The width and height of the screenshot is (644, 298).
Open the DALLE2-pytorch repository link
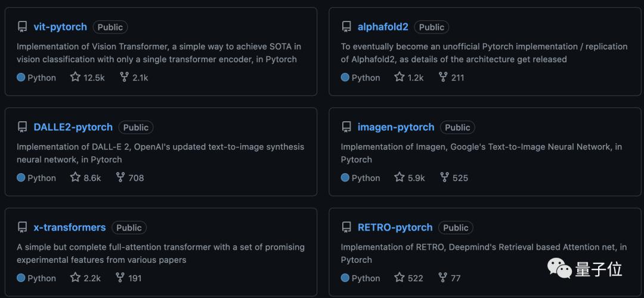73,127
